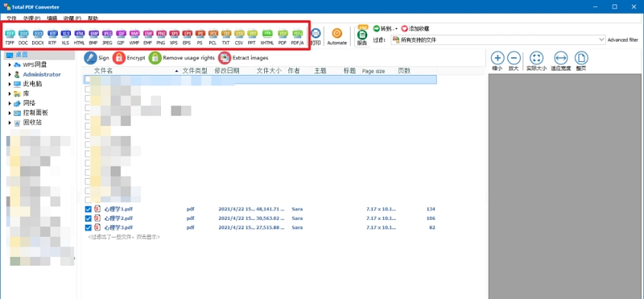Convert to WMF format
Image resolution: width=644 pixels, height=299 pixels.
[134, 36]
